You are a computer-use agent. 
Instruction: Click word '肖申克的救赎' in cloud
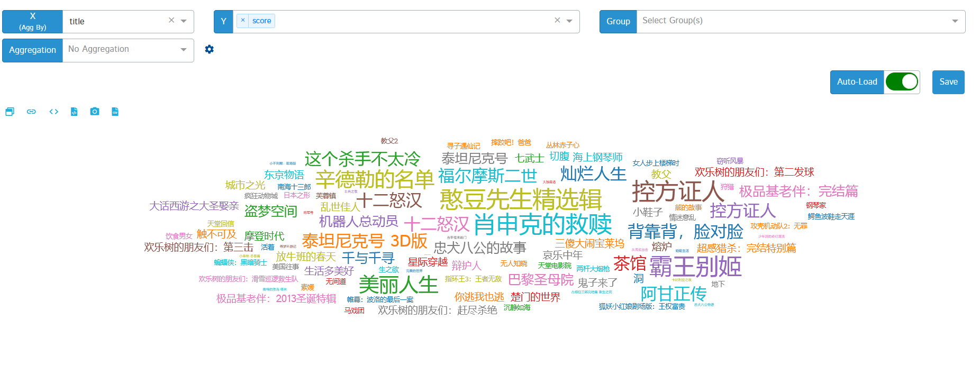click(543, 224)
